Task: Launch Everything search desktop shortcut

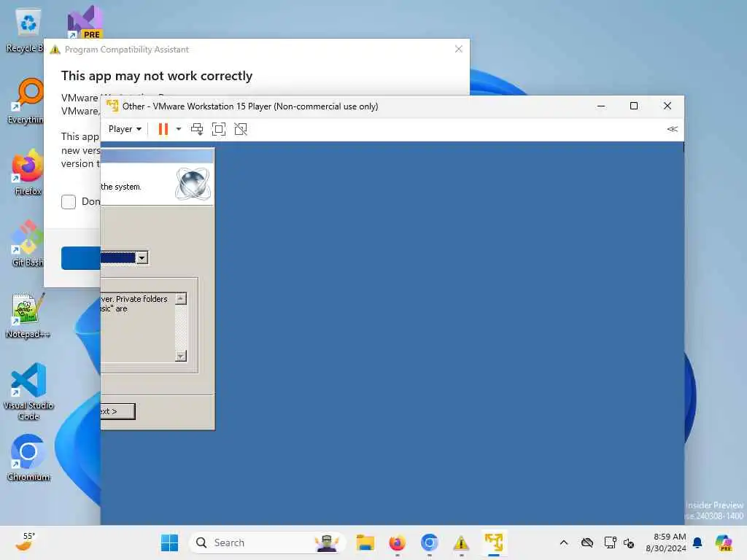Action: point(28,101)
